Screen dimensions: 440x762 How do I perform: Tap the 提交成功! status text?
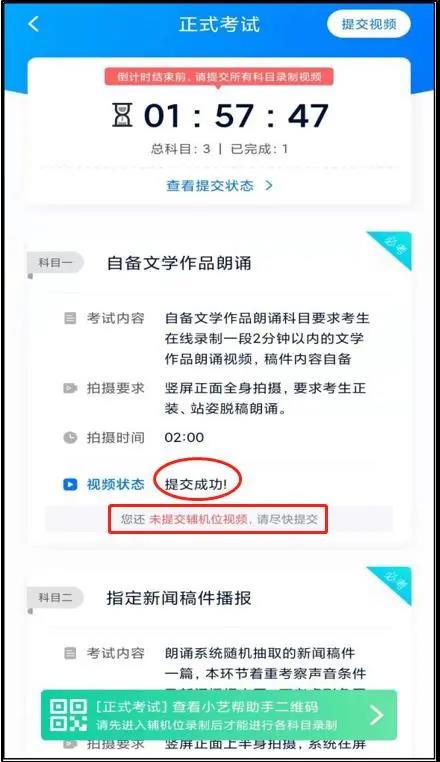tap(195, 484)
